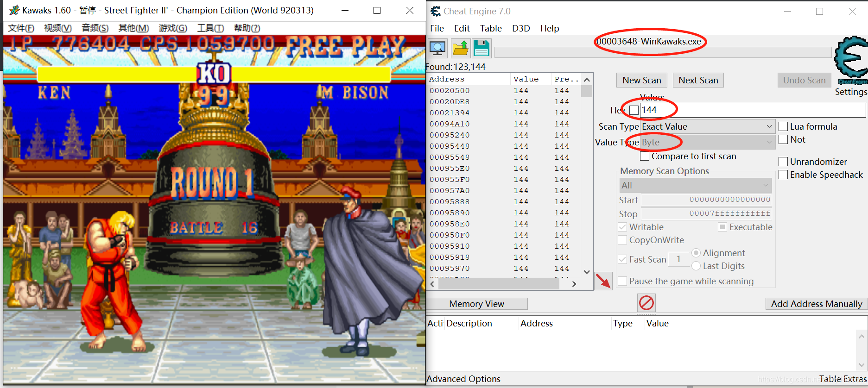
Task: Click results list vertical scrollbar thumb
Action: click(587, 91)
